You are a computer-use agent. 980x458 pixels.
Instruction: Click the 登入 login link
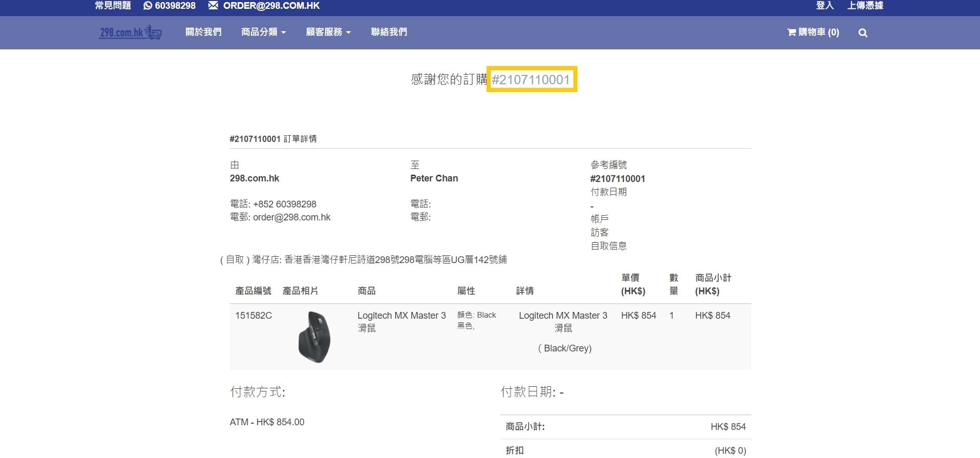tap(825, 5)
